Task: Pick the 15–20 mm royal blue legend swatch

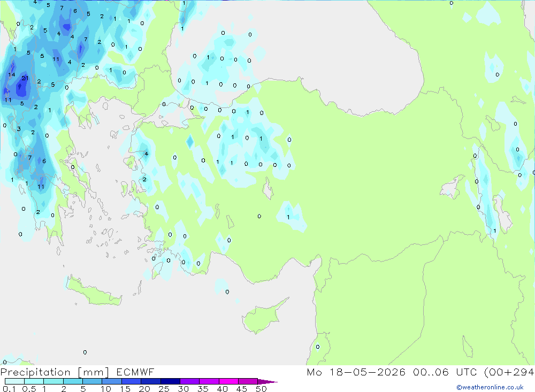Action: coord(131,381)
